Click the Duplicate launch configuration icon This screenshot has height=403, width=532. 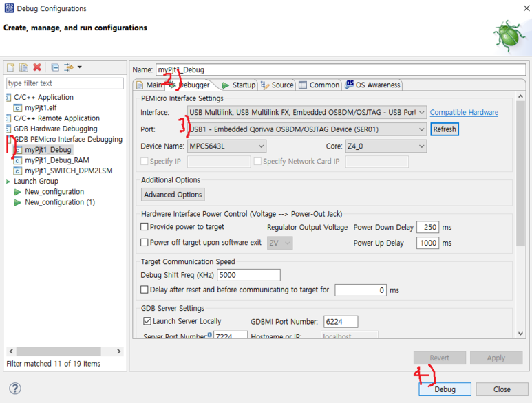pos(24,67)
